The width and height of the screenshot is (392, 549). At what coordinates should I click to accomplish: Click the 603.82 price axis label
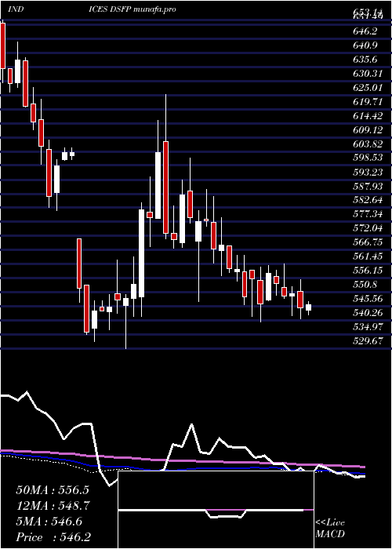point(368,144)
